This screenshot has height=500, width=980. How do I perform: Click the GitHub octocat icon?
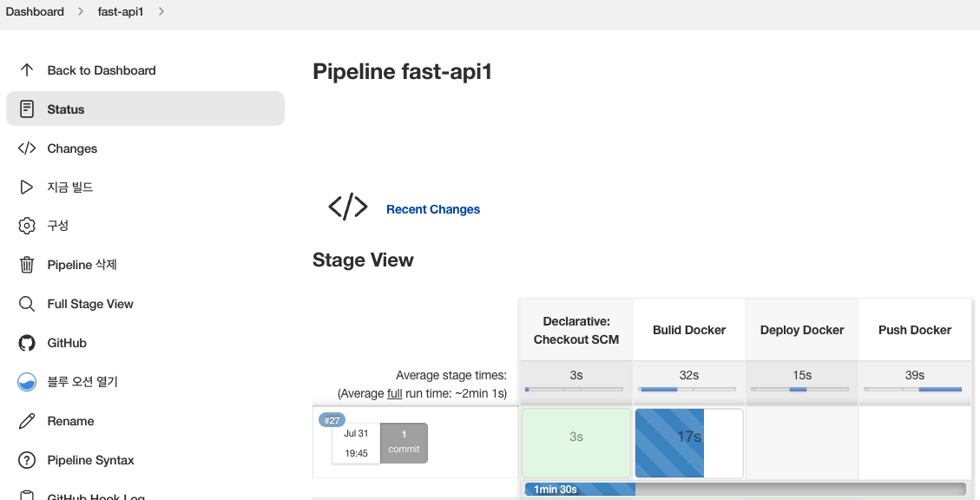pyautogui.click(x=27, y=343)
